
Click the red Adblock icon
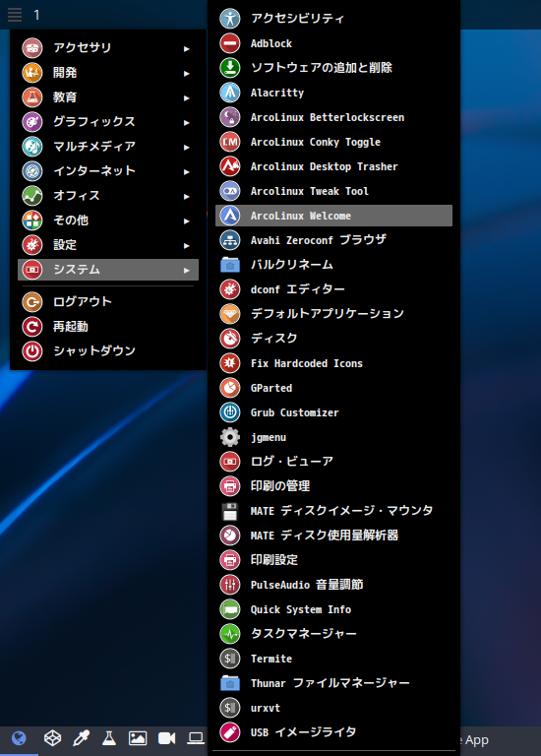[x=230, y=43]
